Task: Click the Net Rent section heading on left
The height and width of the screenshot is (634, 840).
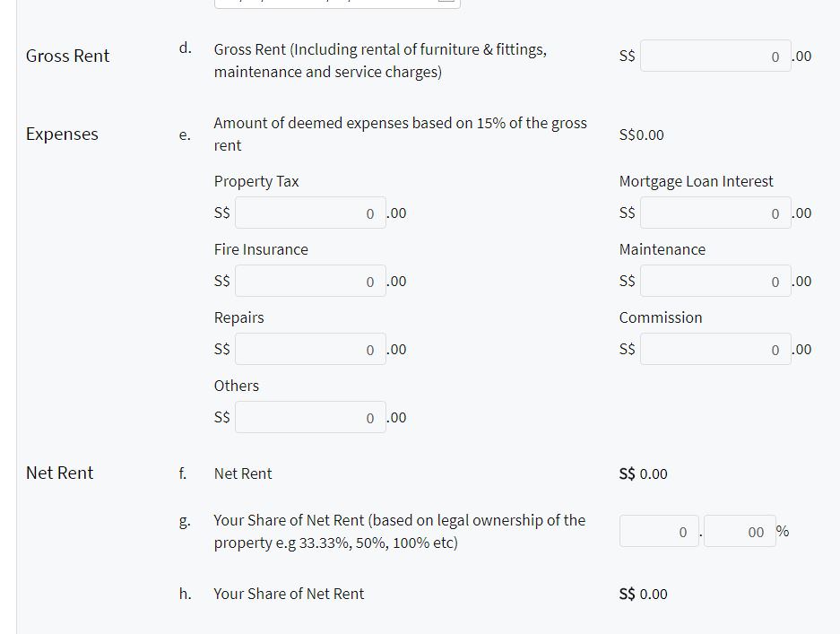Action: point(59,473)
